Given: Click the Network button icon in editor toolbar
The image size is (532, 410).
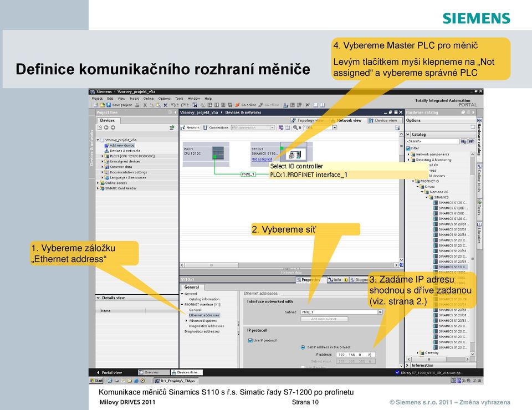Looking at the screenshot, I should coord(183,127).
